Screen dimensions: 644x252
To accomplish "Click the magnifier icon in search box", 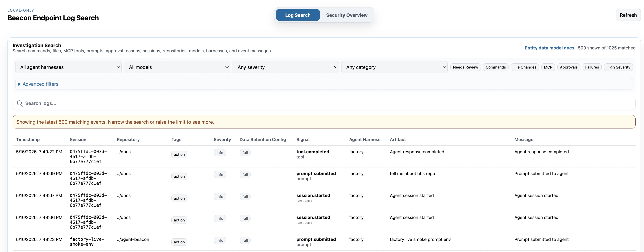I will point(20,103).
